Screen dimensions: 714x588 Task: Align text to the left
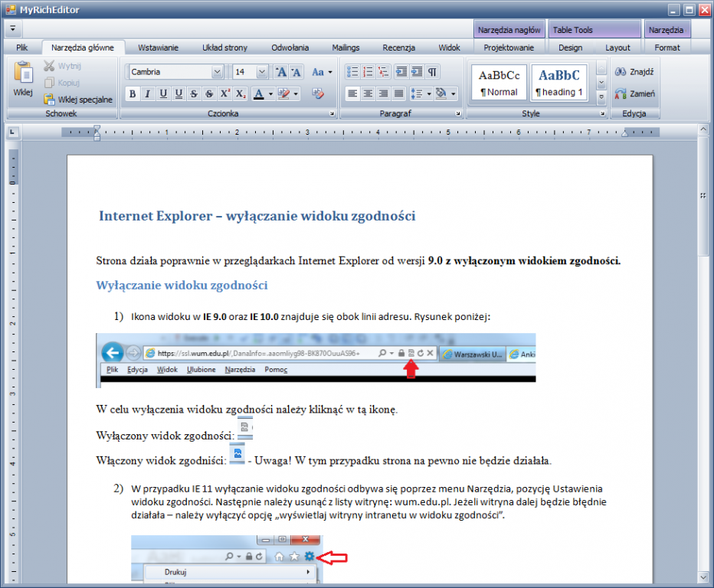pos(352,93)
